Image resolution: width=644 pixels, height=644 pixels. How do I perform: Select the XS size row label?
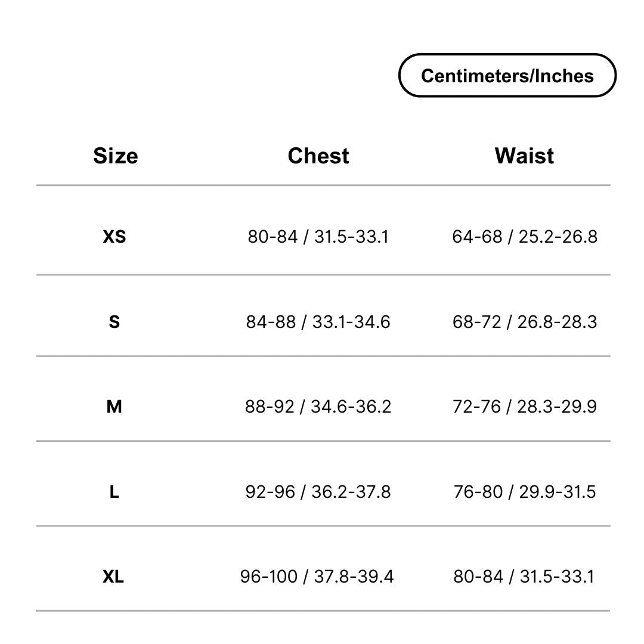click(114, 237)
